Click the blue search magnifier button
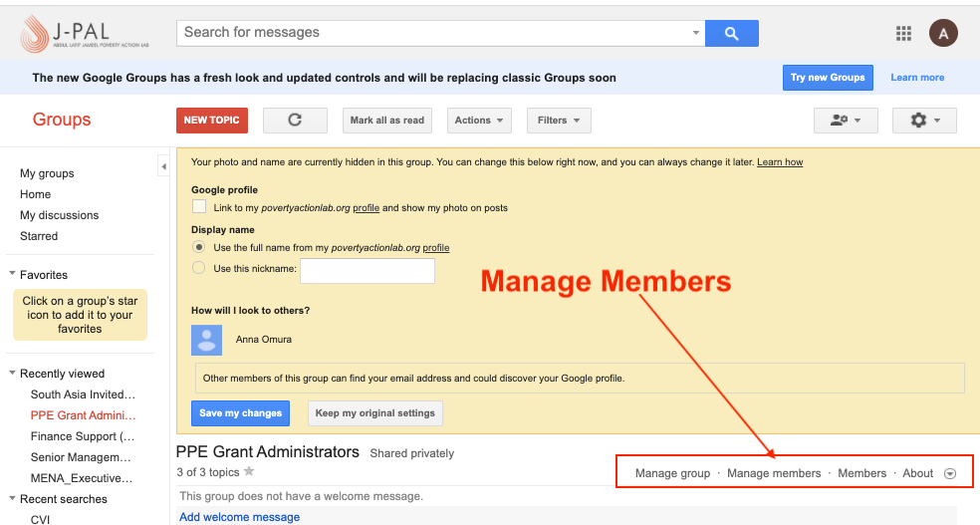 tap(731, 33)
